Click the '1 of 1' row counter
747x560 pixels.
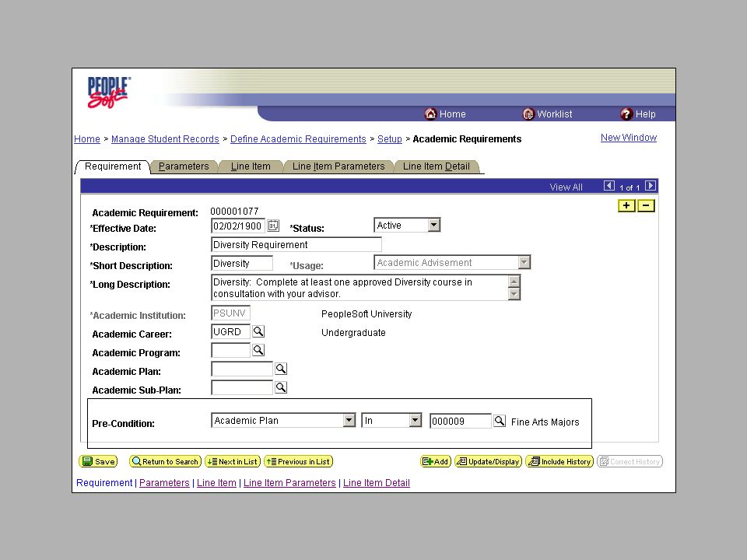[630, 187]
